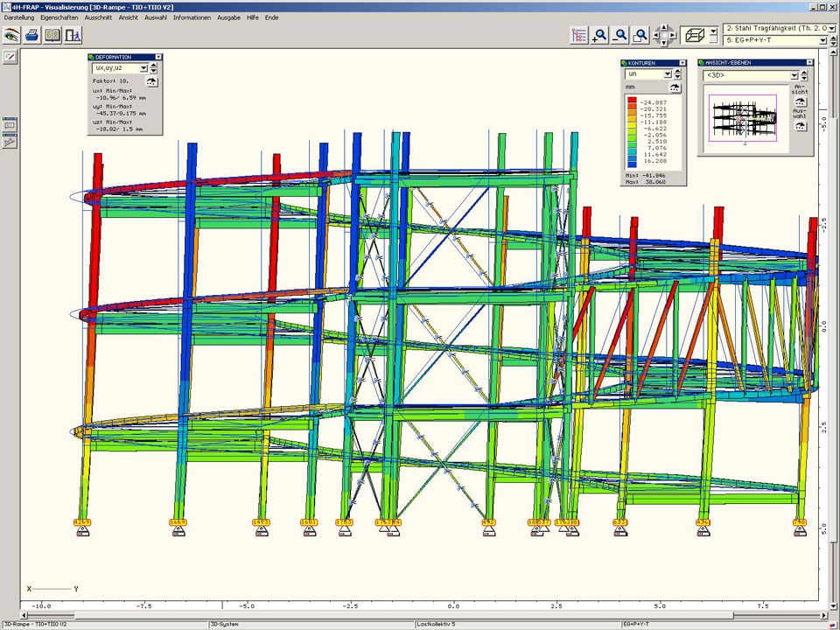Click the zoom in magnifier icon
The width and height of the screenshot is (840, 630).
599,35
